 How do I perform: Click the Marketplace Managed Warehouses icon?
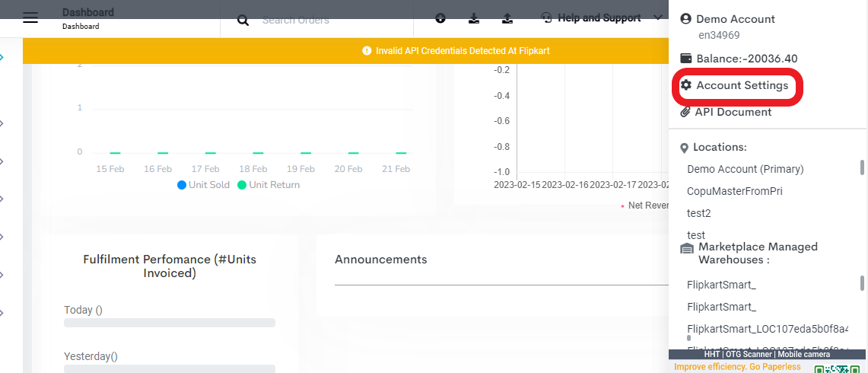[686, 249]
